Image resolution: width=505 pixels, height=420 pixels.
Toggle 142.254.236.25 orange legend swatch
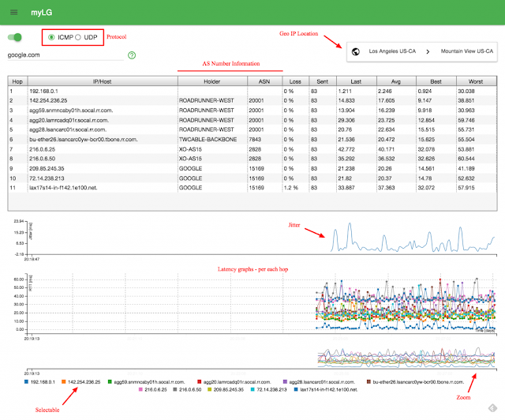pos(64,382)
